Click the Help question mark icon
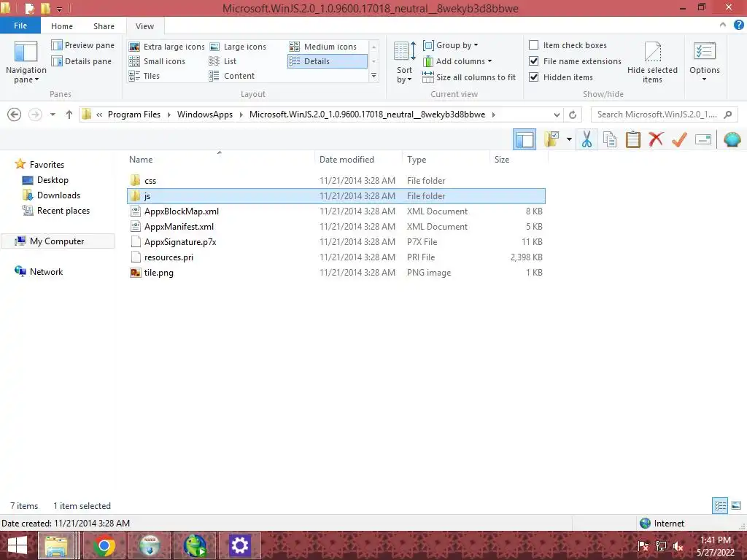 [738, 25]
